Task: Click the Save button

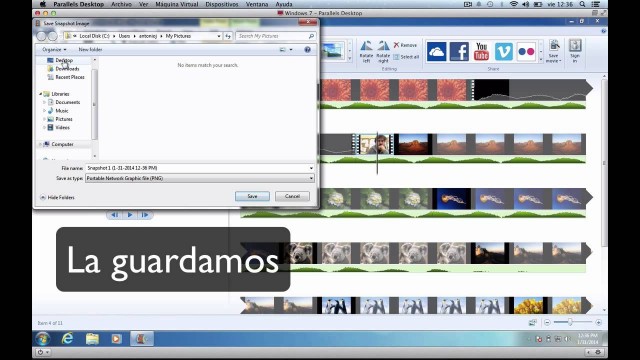Action: click(252, 196)
